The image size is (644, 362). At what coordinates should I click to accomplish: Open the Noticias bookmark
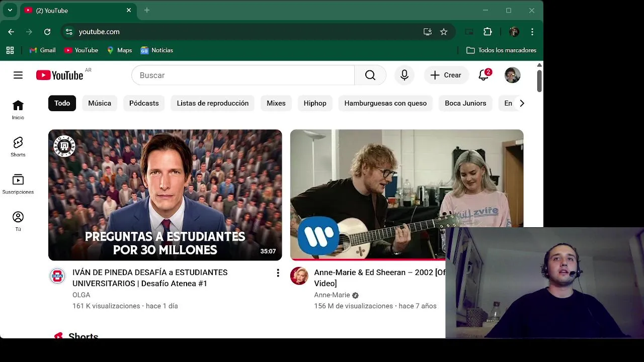[156, 50]
